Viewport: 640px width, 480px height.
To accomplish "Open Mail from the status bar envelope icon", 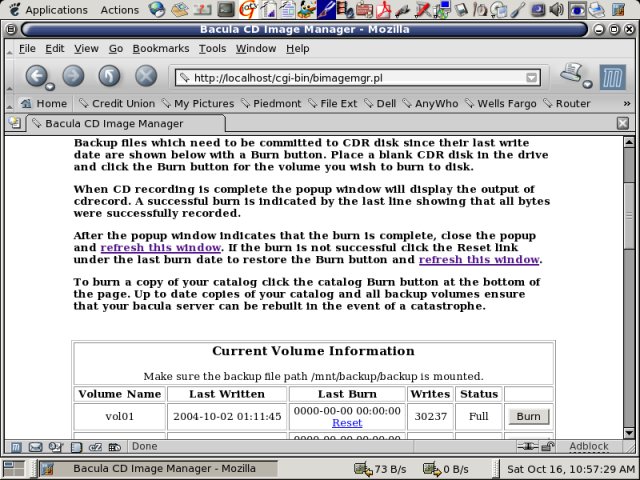I will (x=36, y=447).
